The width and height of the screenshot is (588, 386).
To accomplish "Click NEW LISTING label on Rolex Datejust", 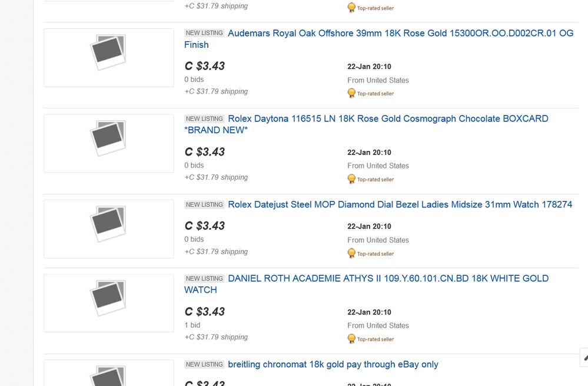I will [x=204, y=204].
